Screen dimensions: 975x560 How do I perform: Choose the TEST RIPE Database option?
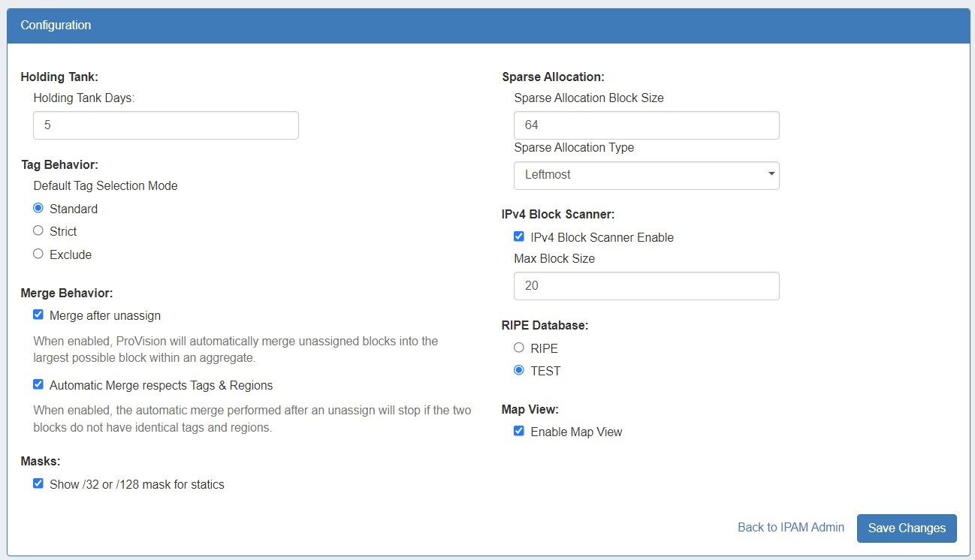click(519, 371)
